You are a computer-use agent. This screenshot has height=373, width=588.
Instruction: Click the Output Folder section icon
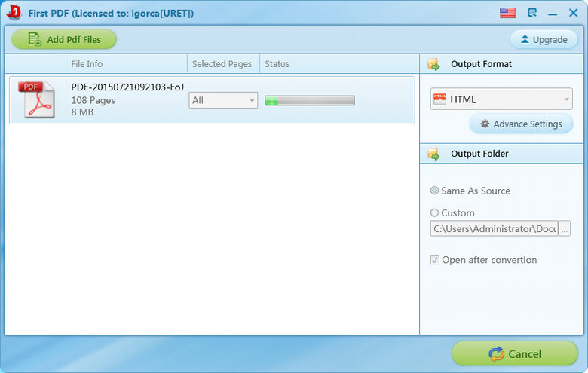[x=433, y=154]
